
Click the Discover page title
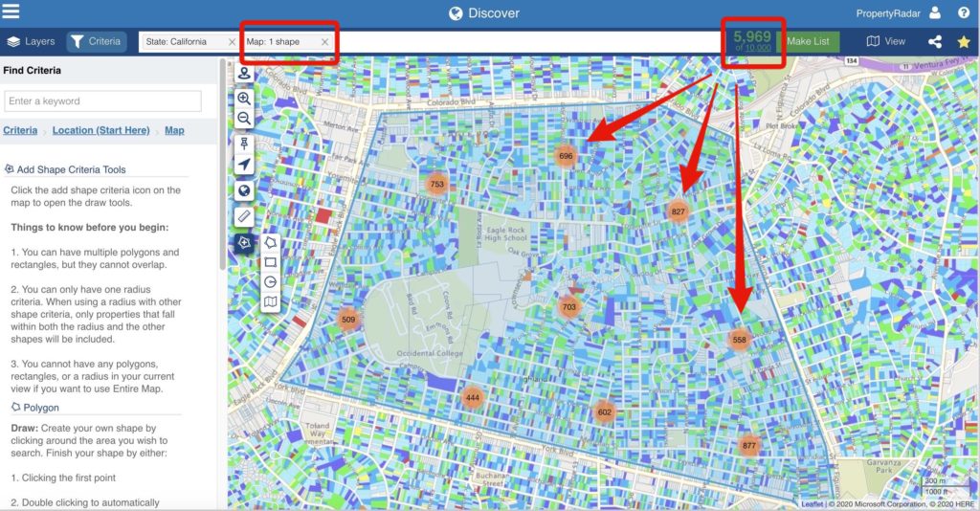[483, 13]
